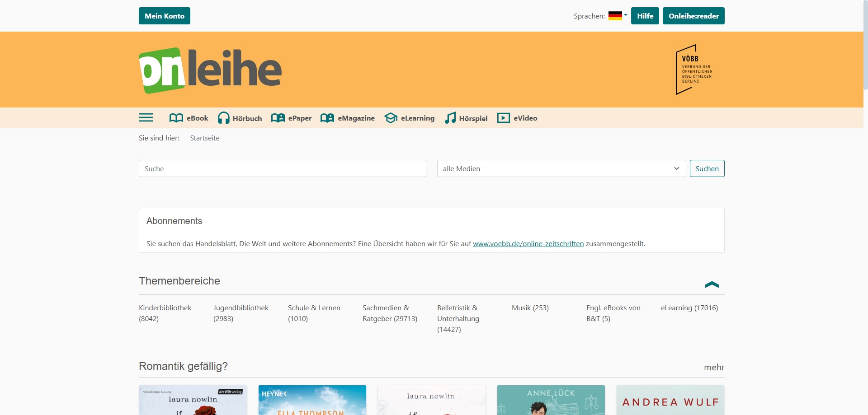Viewport: 868px width, 415px height.
Task: Open the white Laura Nowlin book cover
Action: 432,400
